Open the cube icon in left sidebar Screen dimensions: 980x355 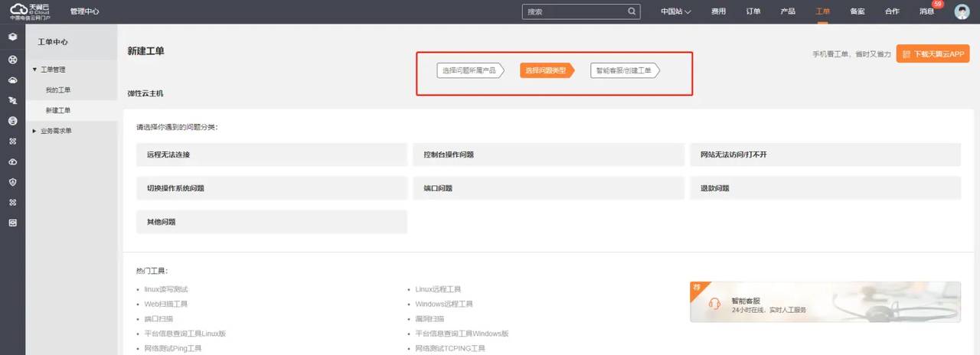(x=12, y=37)
